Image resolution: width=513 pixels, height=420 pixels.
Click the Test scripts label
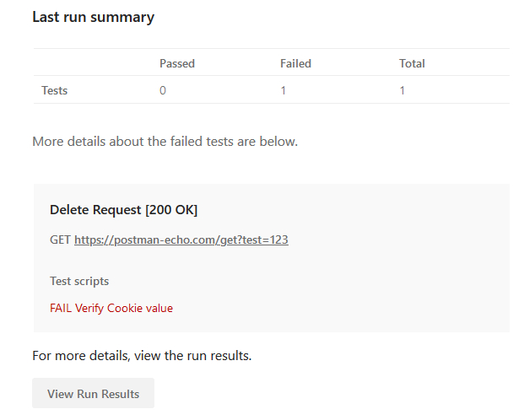(x=79, y=281)
